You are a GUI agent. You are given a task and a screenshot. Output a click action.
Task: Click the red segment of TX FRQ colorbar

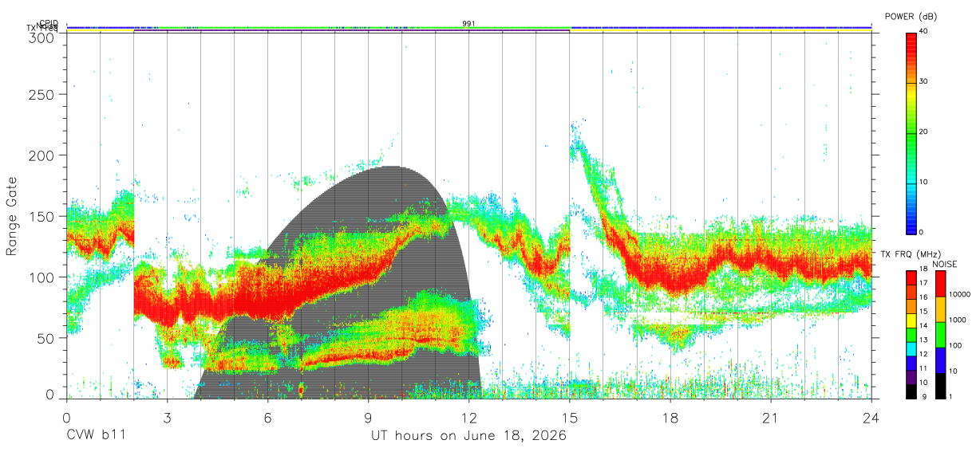[911, 278]
